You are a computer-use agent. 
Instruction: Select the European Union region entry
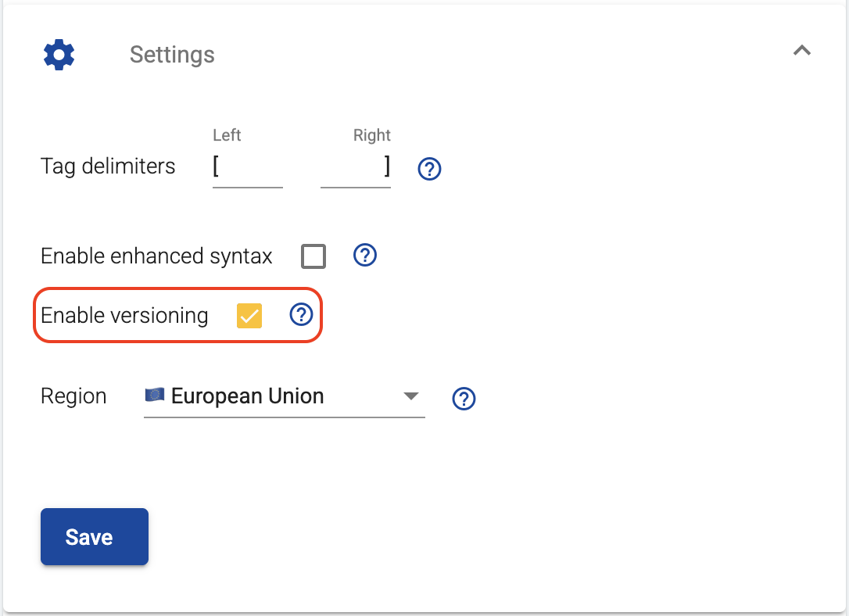tap(246, 396)
